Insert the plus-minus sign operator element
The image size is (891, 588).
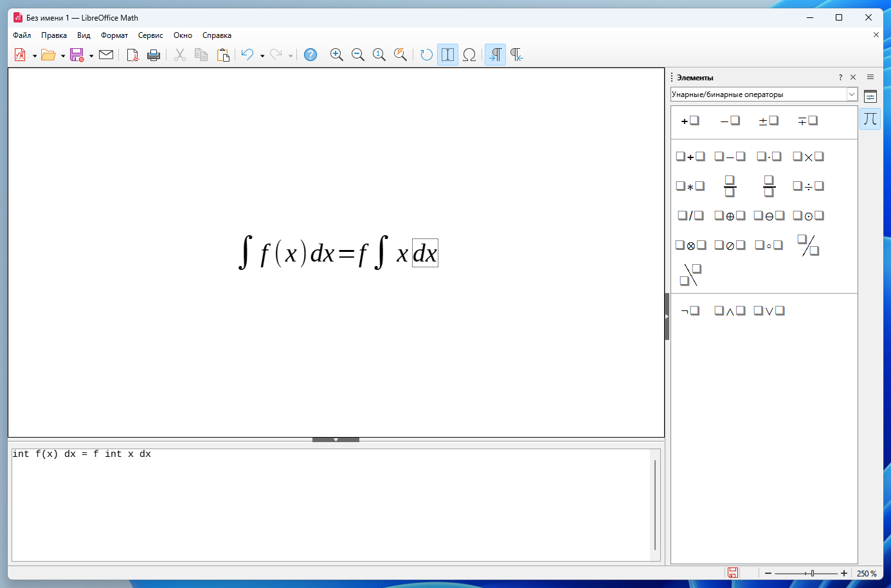pyautogui.click(x=769, y=121)
